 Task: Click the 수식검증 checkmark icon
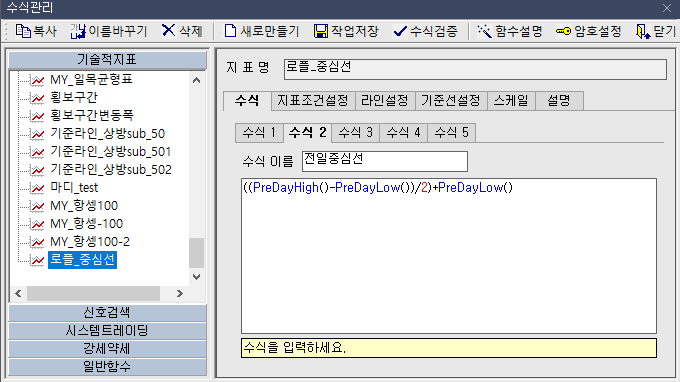pyautogui.click(x=400, y=31)
